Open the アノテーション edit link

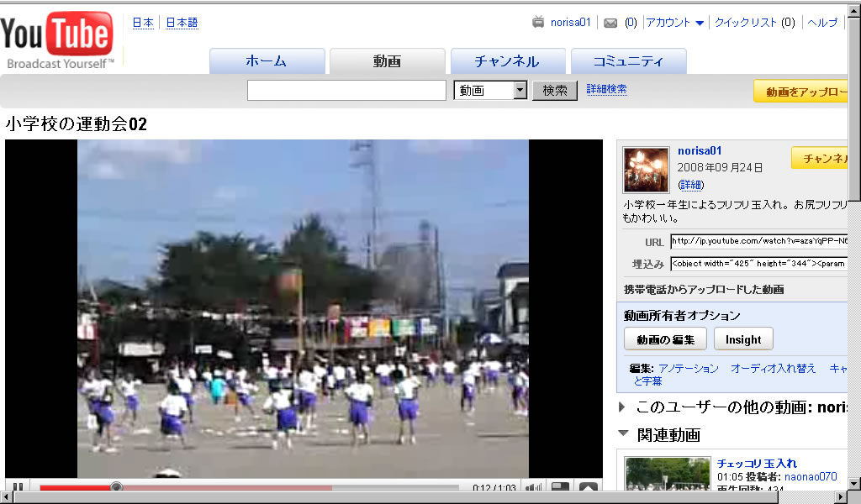pos(688,369)
